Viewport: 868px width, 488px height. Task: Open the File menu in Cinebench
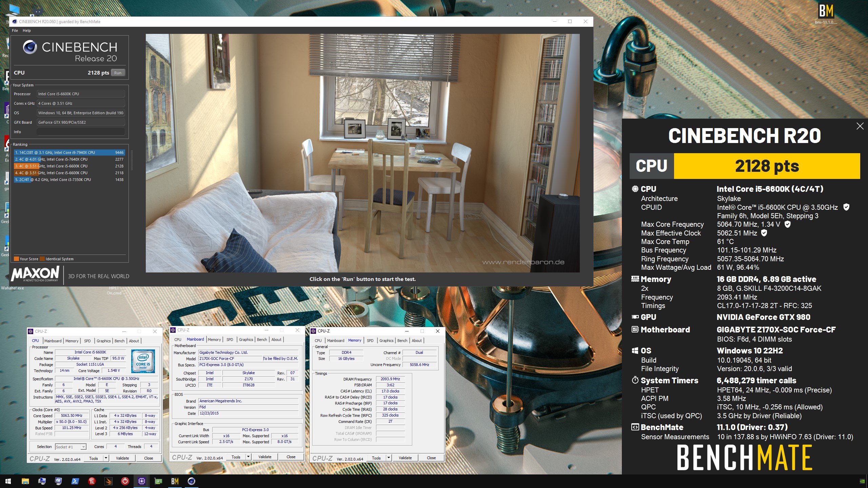pos(15,30)
